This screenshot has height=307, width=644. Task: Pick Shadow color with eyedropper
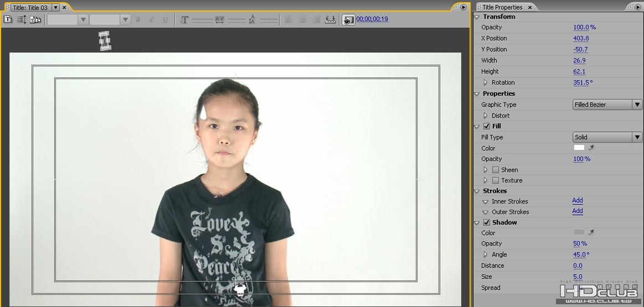pos(591,232)
